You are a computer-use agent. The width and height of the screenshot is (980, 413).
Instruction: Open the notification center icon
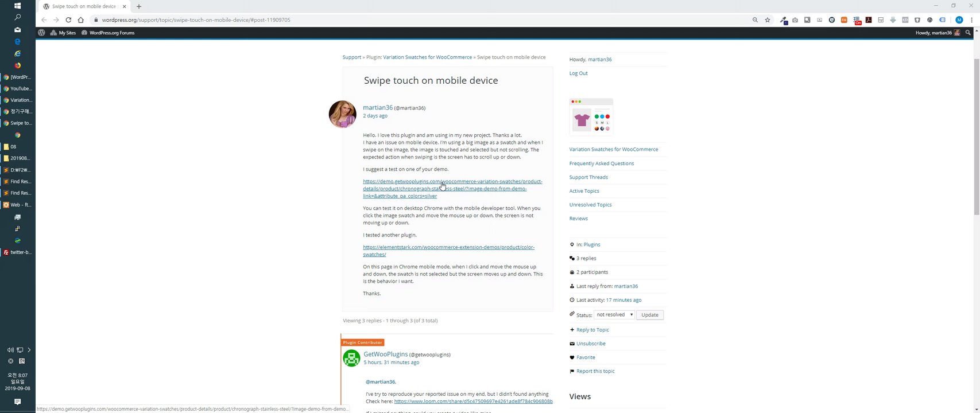(18, 402)
